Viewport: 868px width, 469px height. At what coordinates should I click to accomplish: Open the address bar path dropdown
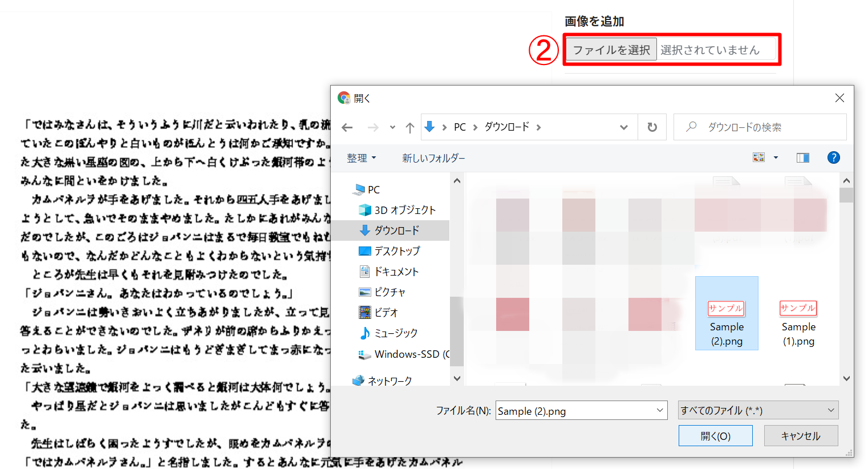coord(624,127)
